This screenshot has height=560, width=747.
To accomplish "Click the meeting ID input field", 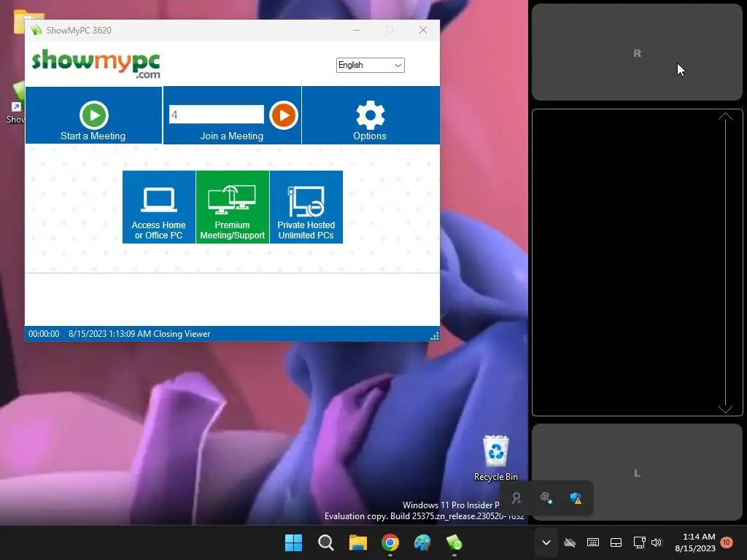I will coord(216,114).
